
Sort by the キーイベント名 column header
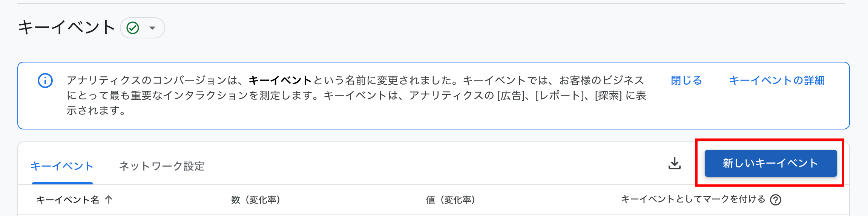click(68, 199)
